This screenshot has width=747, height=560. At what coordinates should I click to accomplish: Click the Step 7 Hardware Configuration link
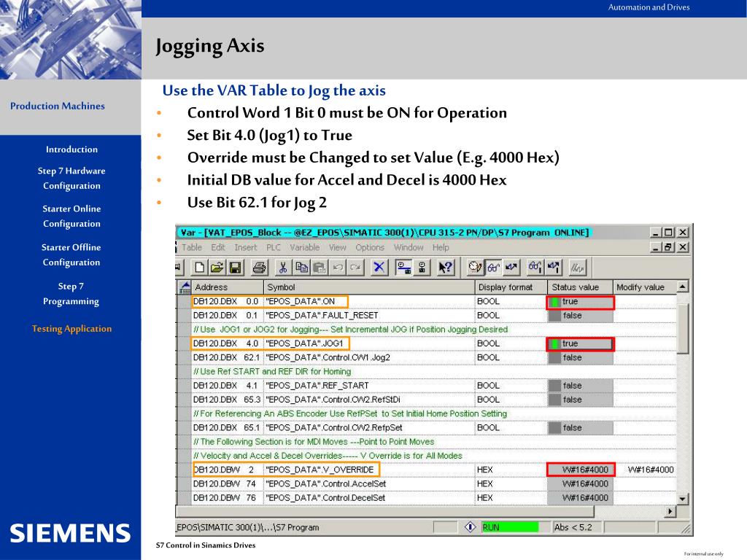71,178
